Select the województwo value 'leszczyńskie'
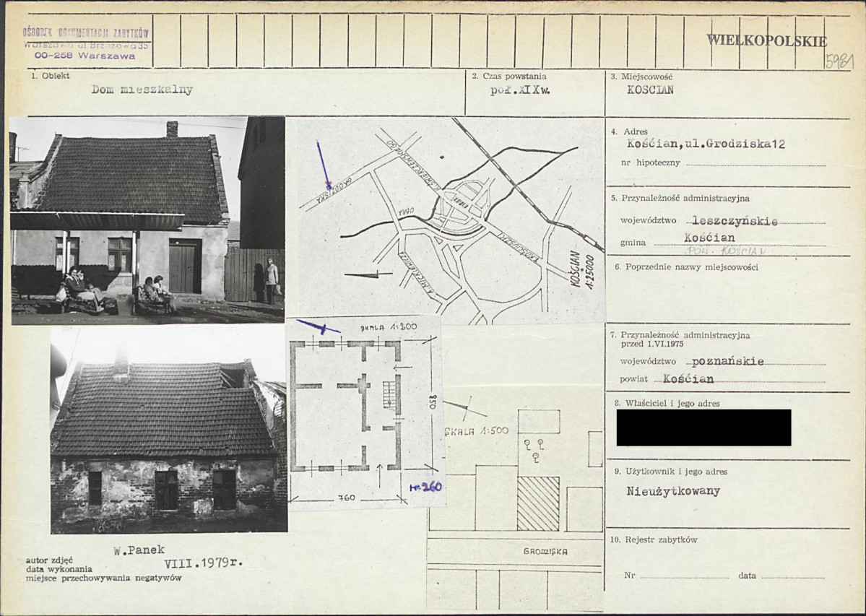 tap(735, 221)
